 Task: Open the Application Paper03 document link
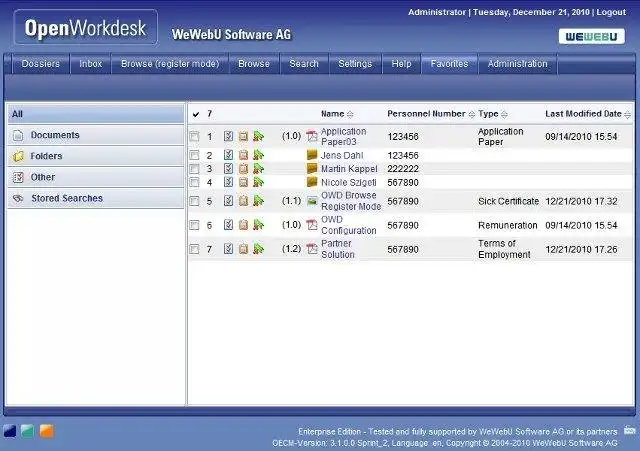point(344,136)
